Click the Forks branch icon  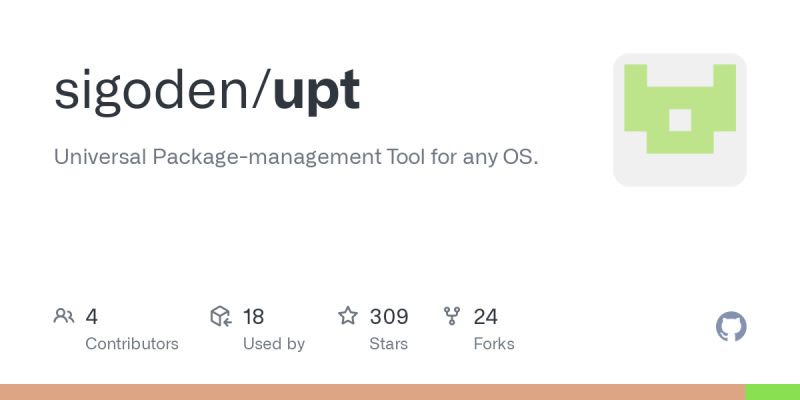tap(452, 317)
